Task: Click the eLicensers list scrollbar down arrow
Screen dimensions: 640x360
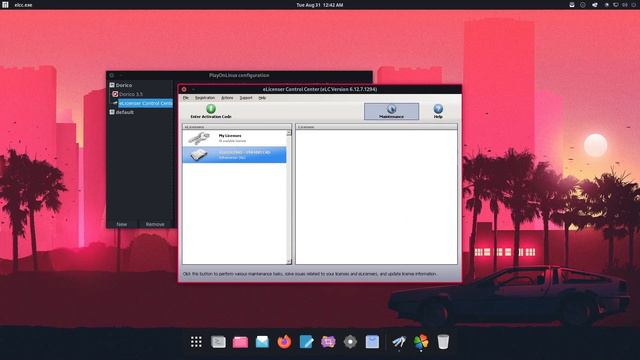Action: [x=289, y=262]
